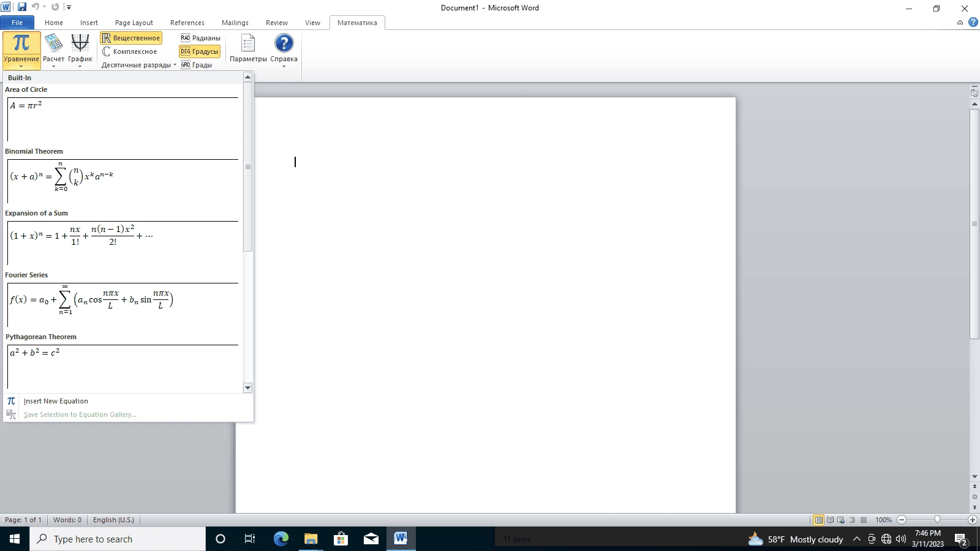Open the Microsoft Word Help question icon
980x551 pixels.
[973, 23]
